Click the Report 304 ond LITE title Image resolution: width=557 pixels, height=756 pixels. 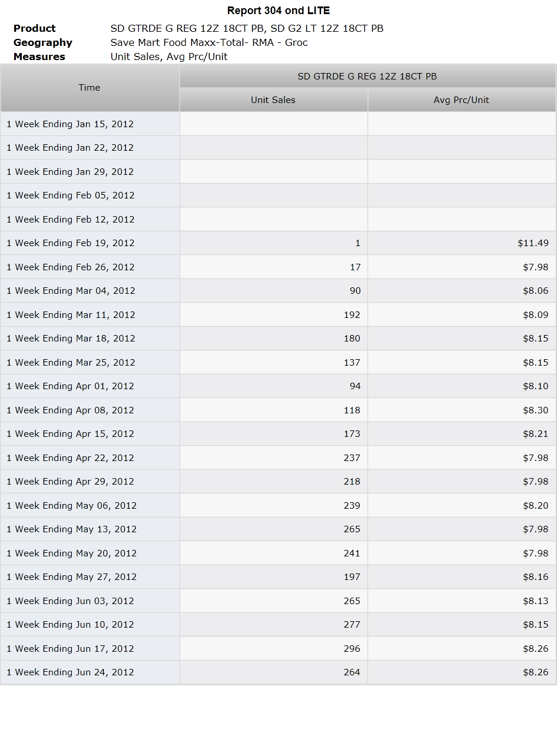coord(278,11)
